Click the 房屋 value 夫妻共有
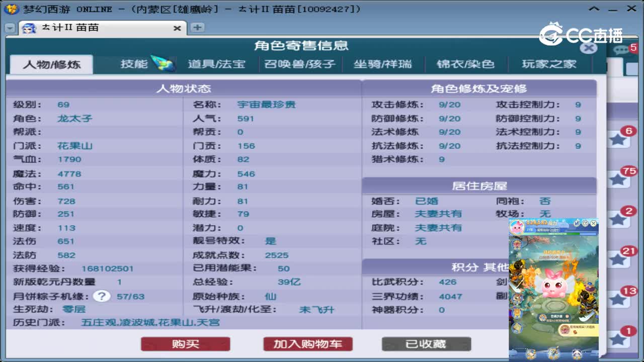The image size is (644, 362). 439,214
